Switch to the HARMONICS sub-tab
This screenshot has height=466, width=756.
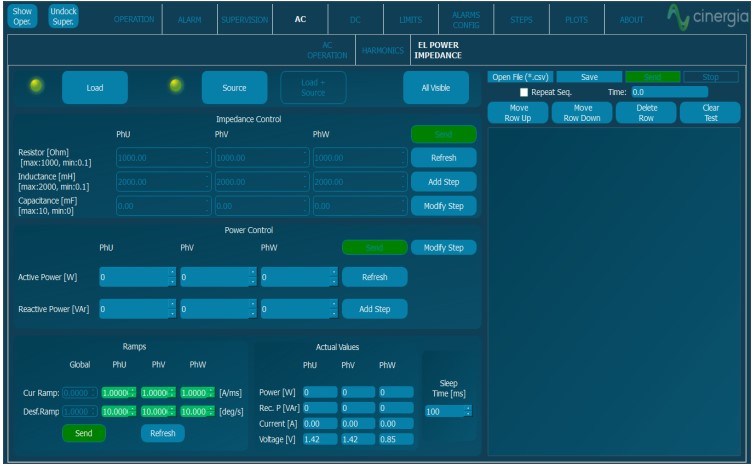381,49
